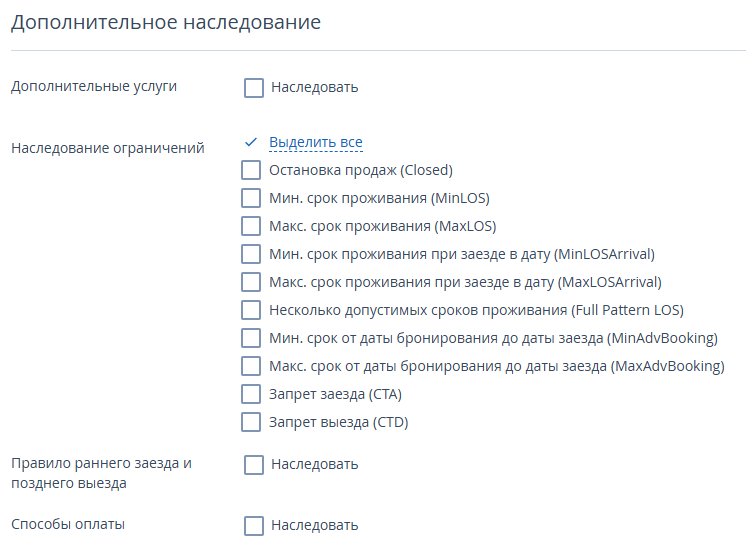Check the Full Pattern LOS option
Screen dimensions: 746x550
(251, 310)
